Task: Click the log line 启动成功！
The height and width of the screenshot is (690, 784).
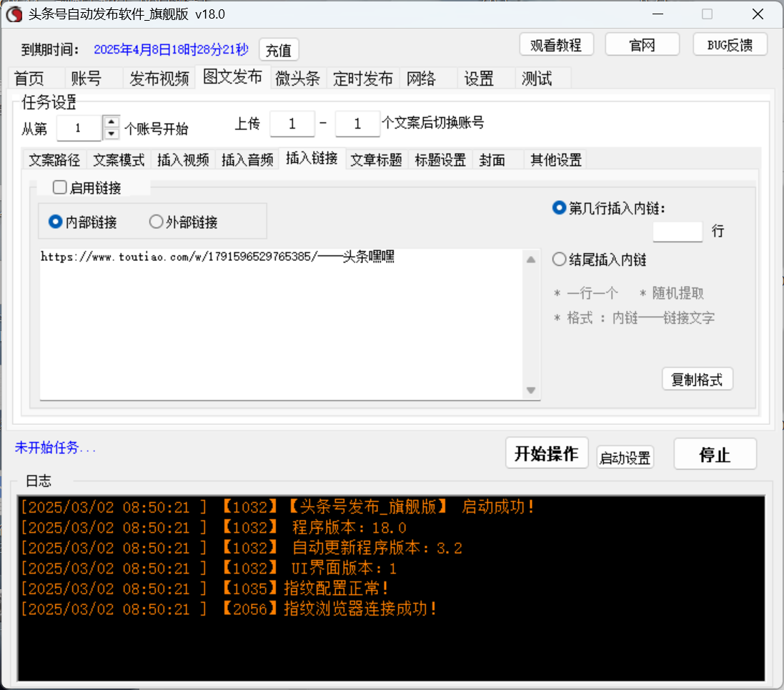Action: click(x=277, y=507)
